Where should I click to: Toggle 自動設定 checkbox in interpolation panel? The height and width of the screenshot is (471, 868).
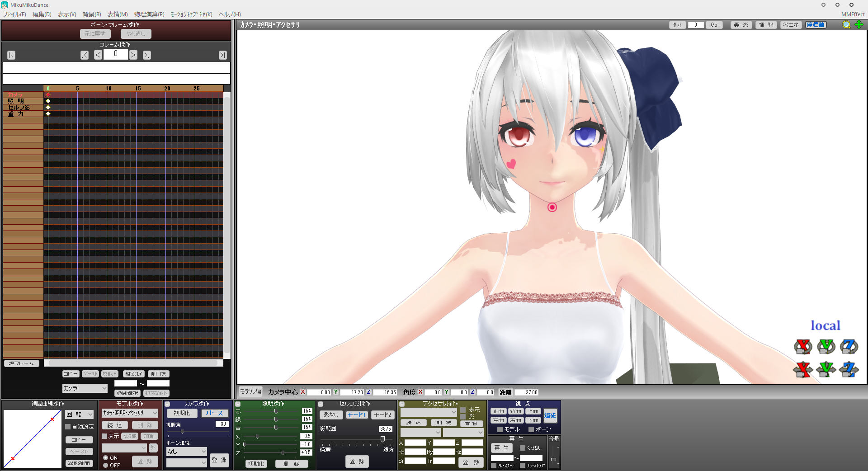click(x=68, y=427)
